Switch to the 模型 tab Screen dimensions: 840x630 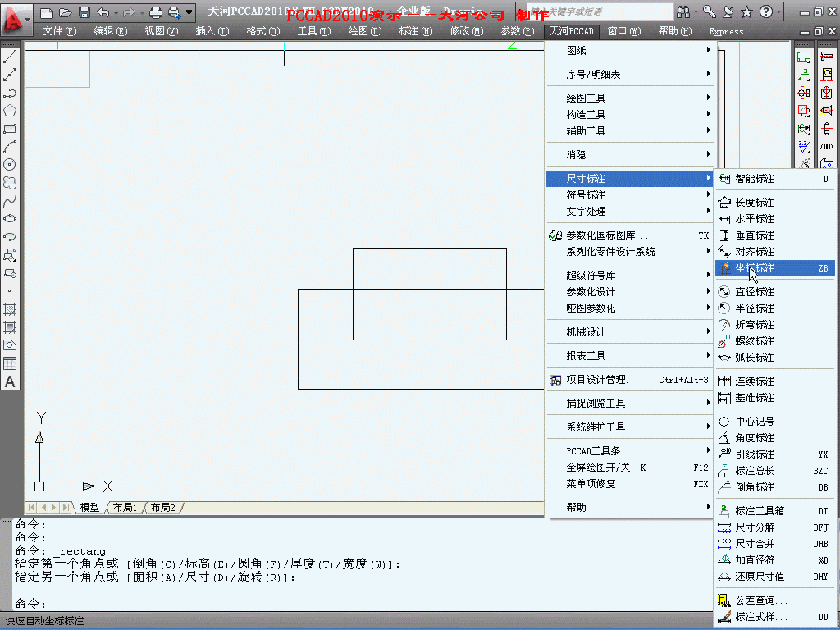pos(89,507)
